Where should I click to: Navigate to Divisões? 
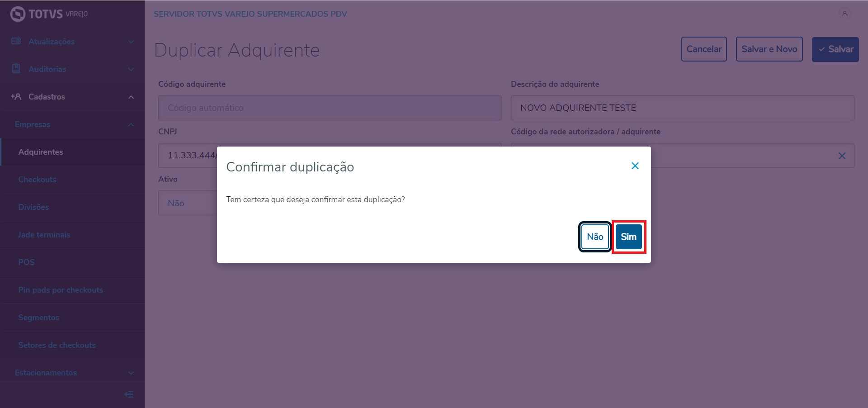pos(33,207)
